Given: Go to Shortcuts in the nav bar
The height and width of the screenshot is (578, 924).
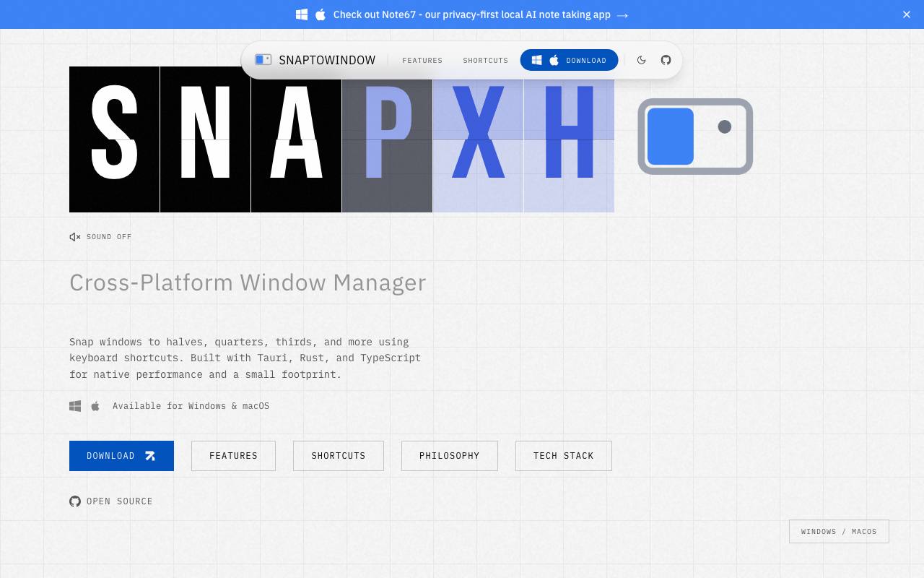Looking at the screenshot, I should [x=486, y=61].
